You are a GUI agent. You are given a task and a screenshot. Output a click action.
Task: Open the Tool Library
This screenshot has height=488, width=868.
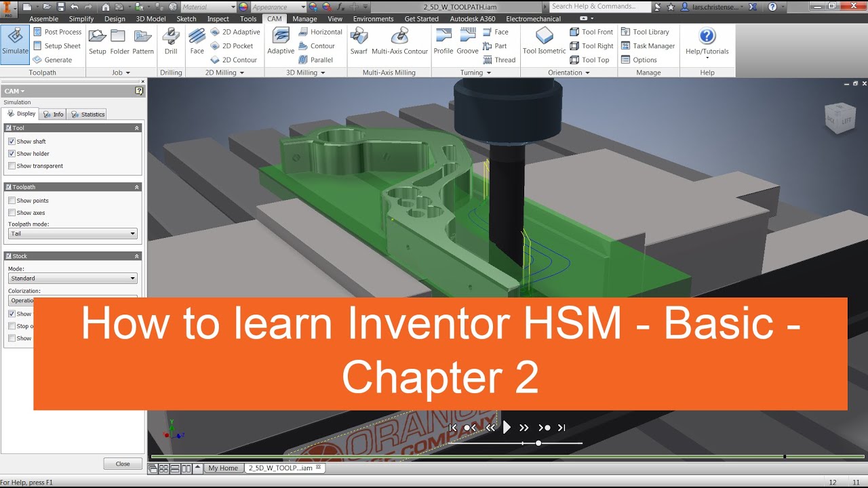644,32
